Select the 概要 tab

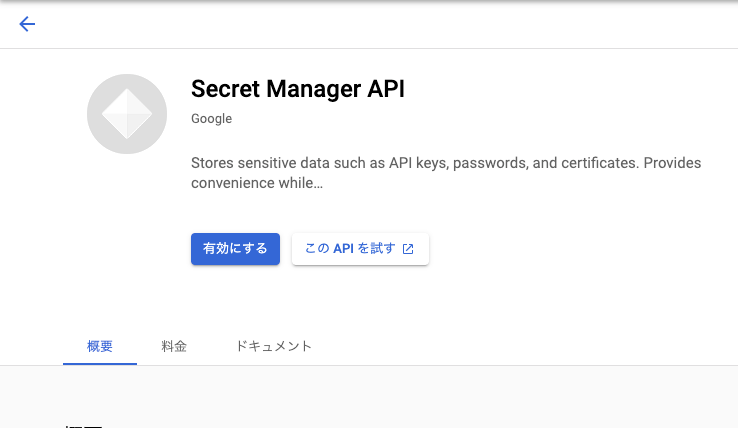100,346
